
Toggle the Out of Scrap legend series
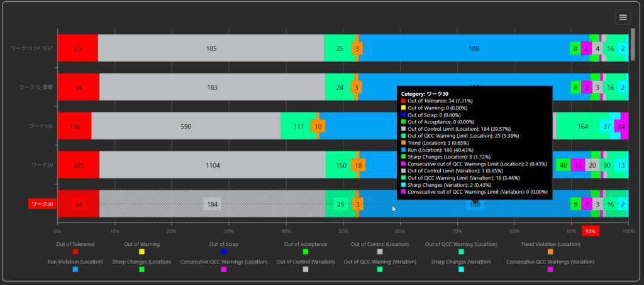[225, 252]
